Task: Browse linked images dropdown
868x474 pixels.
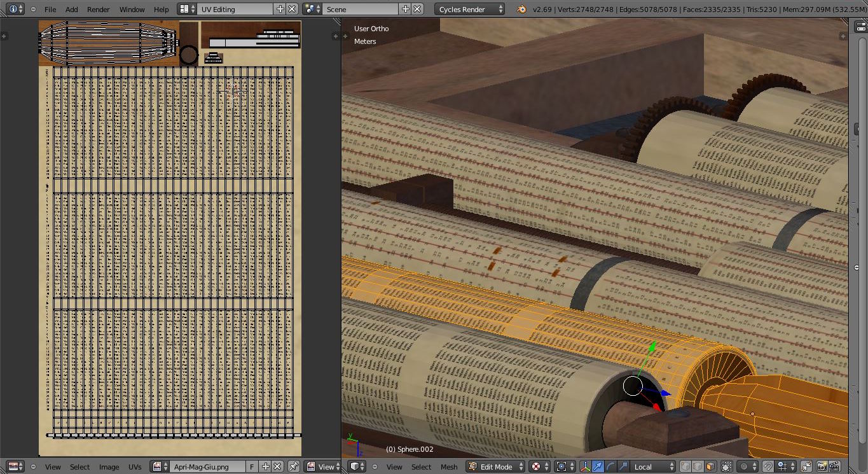Action: point(160,466)
